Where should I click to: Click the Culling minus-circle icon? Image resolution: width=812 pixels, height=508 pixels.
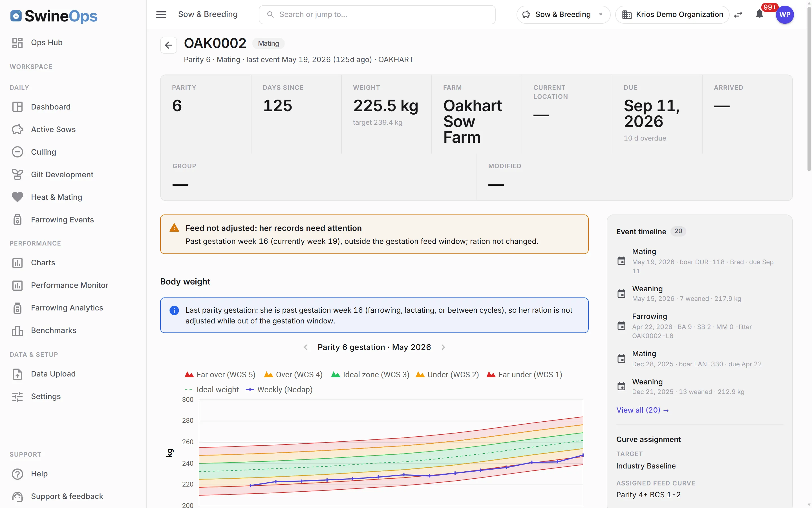17,152
